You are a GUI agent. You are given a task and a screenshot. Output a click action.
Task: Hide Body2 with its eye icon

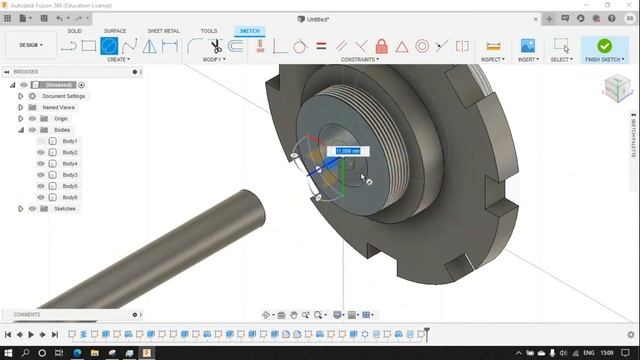40,152
